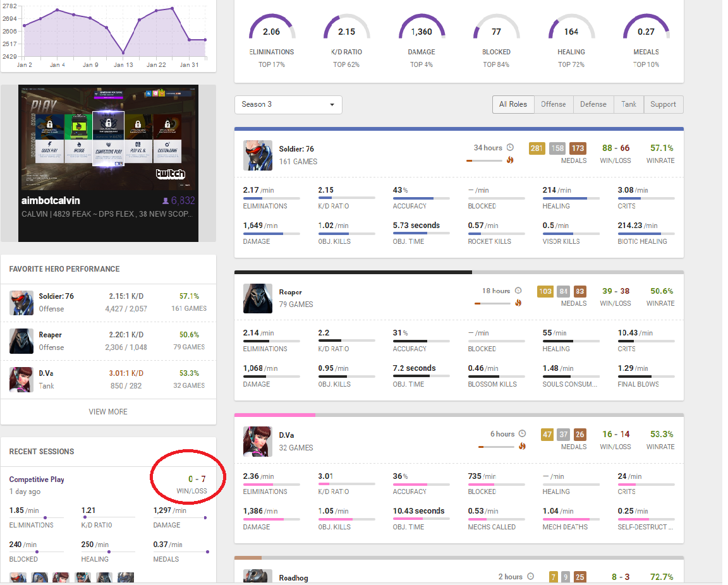Click the flame icon on Reaper card
Screen dimensions: 728x585
(519, 303)
